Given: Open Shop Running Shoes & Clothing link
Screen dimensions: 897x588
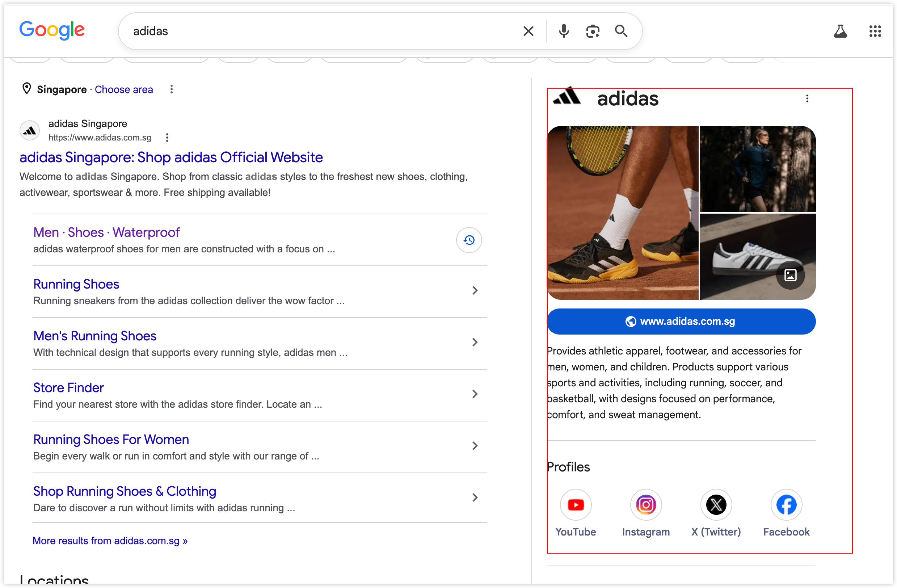Looking at the screenshot, I should pyautogui.click(x=125, y=491).
